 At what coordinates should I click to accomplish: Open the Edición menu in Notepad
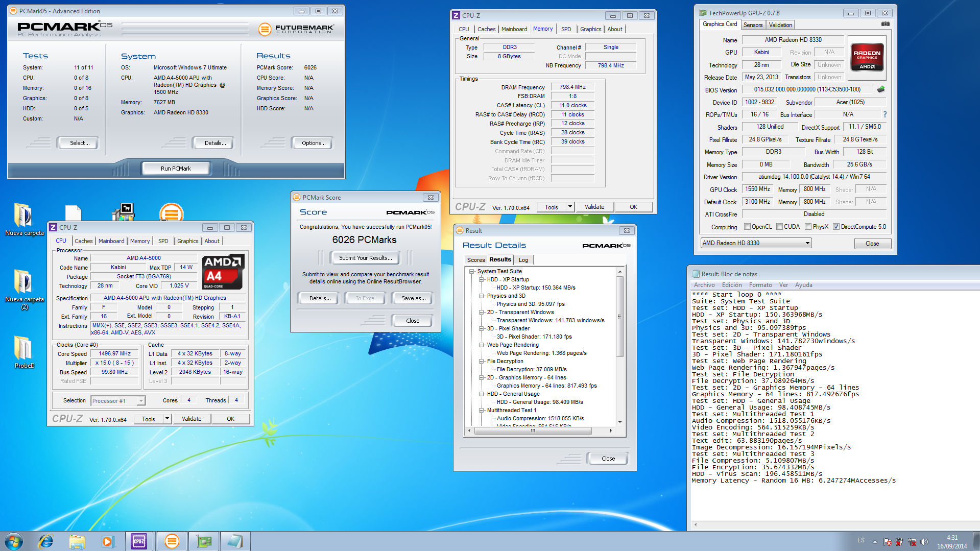[x=732, y=285]
